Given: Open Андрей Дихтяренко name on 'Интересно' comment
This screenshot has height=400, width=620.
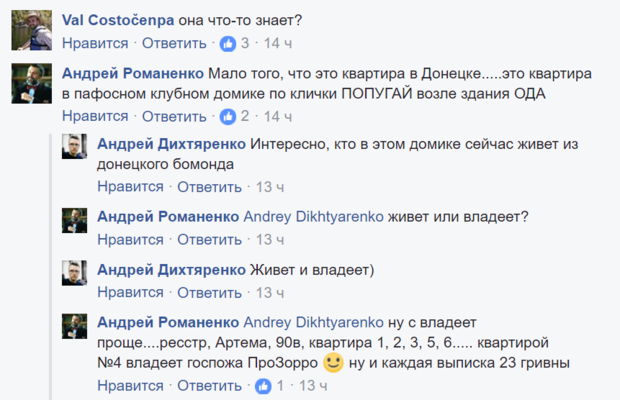Looking at the screenshot, I should (x=172, y=143).
